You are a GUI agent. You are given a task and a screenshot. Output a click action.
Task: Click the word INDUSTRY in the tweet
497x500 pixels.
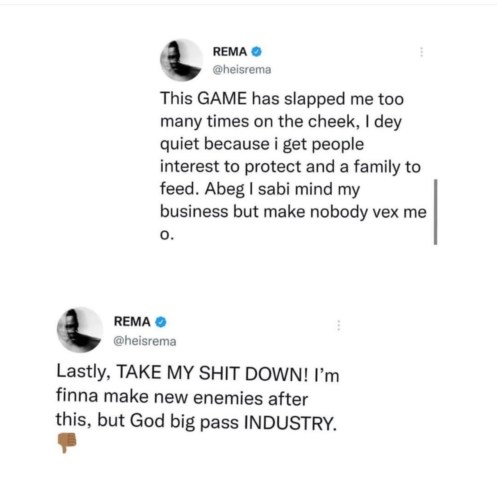290,423
